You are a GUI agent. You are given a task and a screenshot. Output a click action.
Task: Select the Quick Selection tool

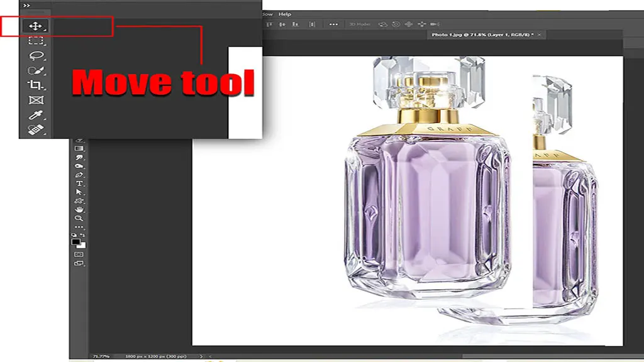(36, 70)
